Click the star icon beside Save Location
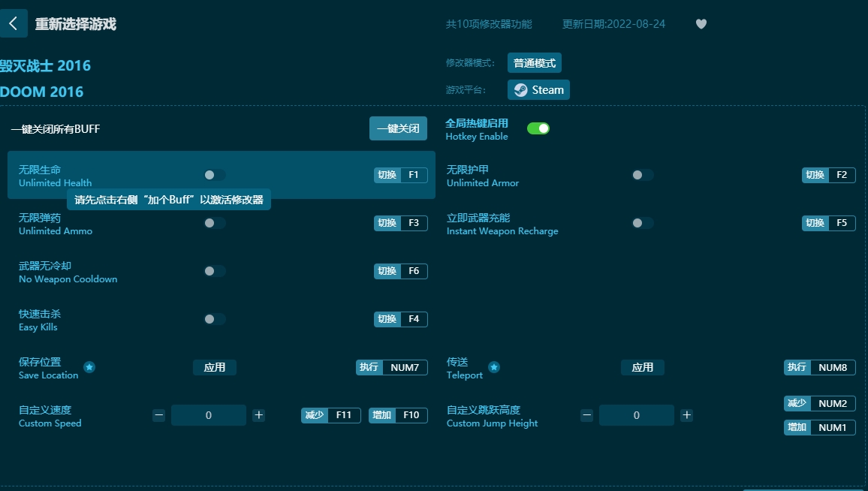 [x=89, y=367]
